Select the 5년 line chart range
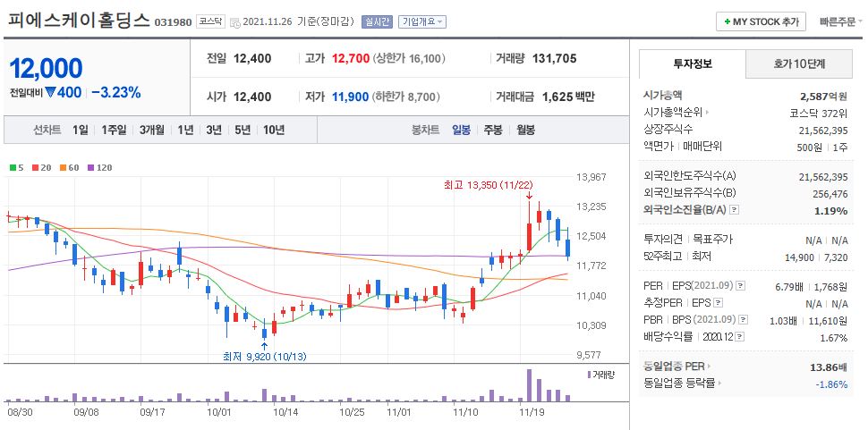The height and width of the screenshot is (430, 868). pyautogui.click(x=243, y=130)
